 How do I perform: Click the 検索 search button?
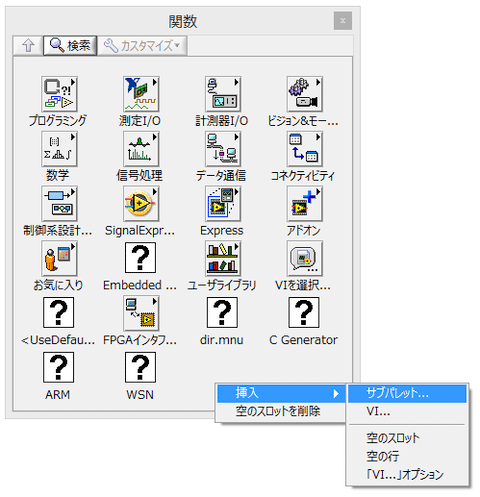70,46
